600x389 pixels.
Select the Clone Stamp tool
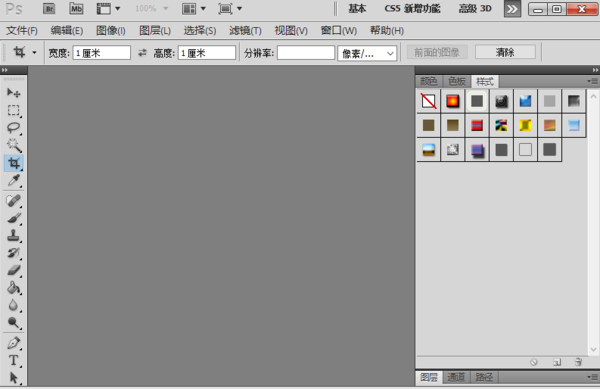coord(14,236)
